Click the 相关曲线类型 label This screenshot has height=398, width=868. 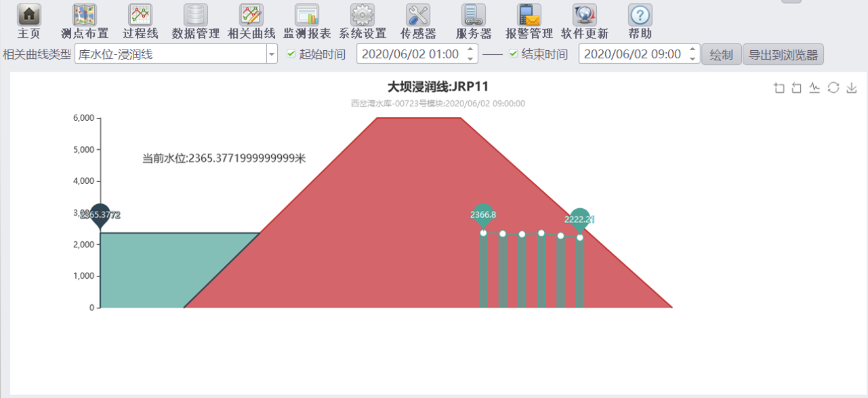(x=37, y=54)
